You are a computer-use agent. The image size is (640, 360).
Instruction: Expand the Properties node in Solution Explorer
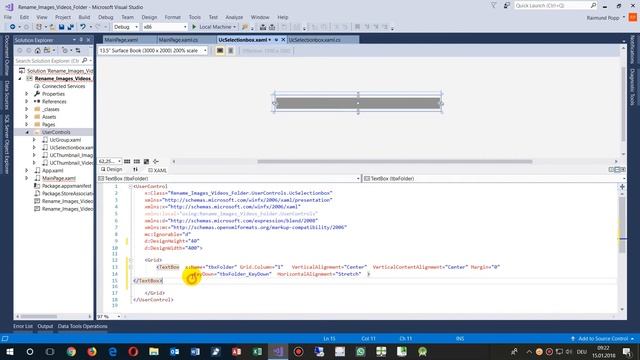[27, 94]
